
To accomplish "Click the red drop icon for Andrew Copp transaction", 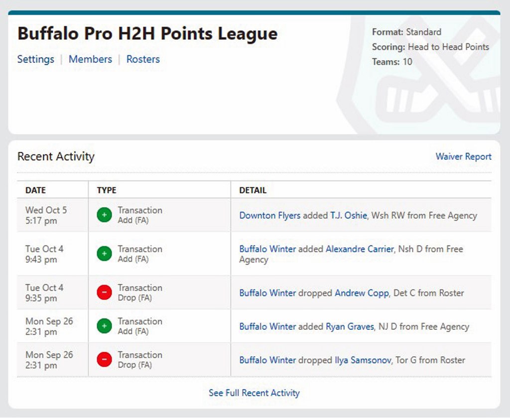I will coord(104,293).
